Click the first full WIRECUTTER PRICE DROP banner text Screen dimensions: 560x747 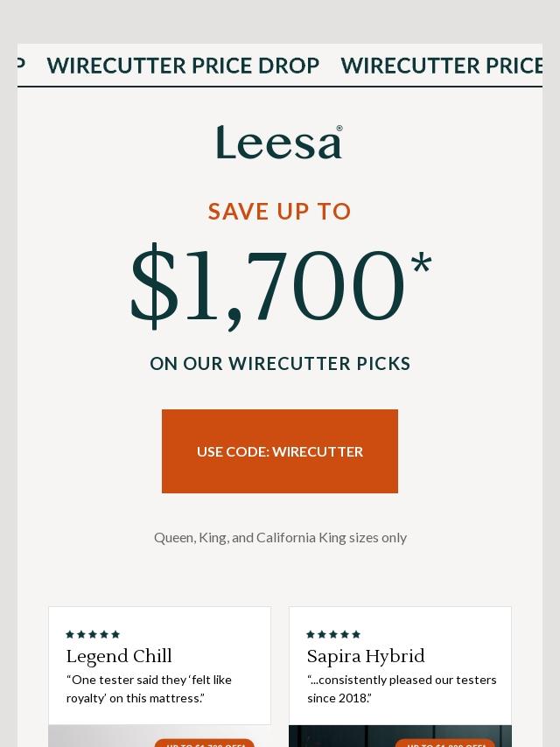tap(183, 66)
